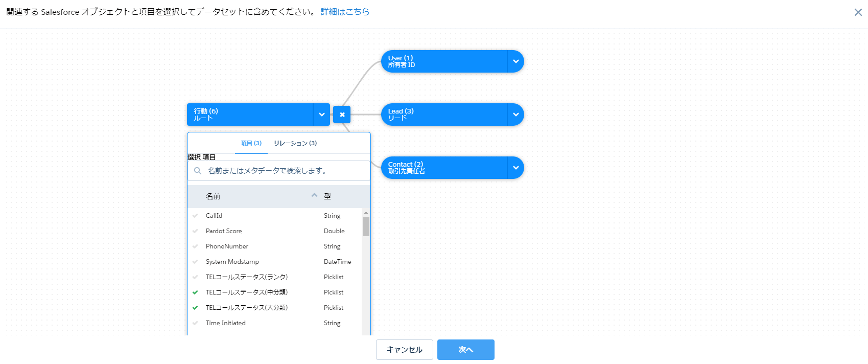This screenshot has width=868, height=364.
Task: Expand the User 所有者 ID node dropdown
Action: (x=515, y=61)
